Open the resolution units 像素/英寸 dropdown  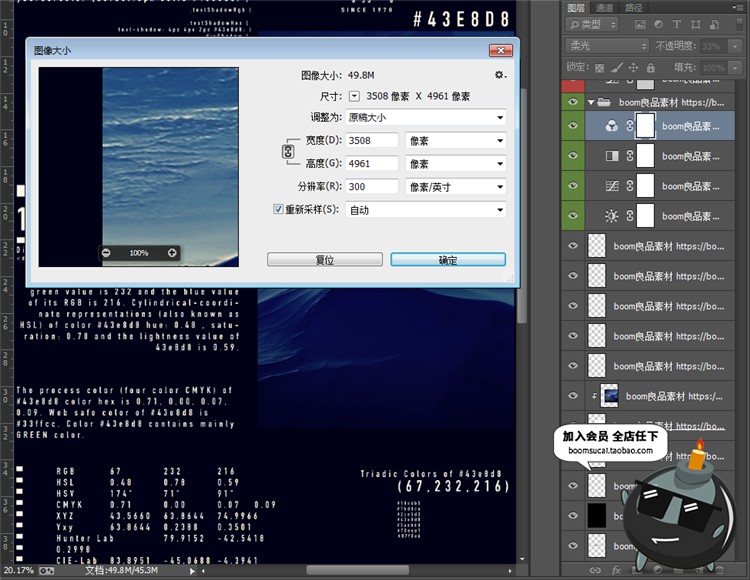456,186
